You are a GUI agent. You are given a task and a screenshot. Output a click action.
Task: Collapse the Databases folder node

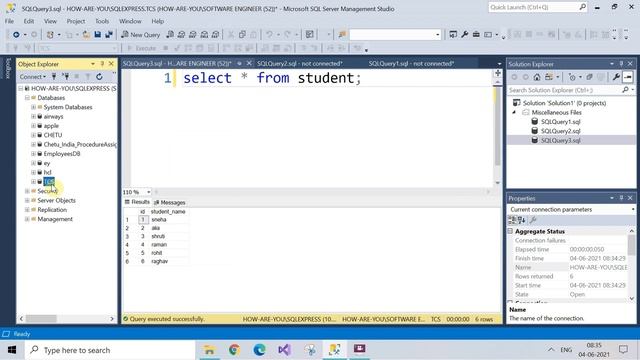[27, 98]
